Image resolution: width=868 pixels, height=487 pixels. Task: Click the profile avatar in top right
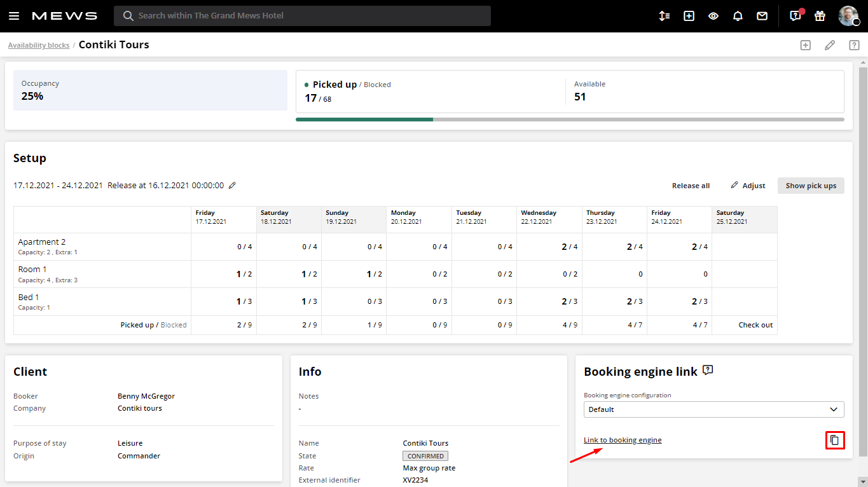(850, 16)
